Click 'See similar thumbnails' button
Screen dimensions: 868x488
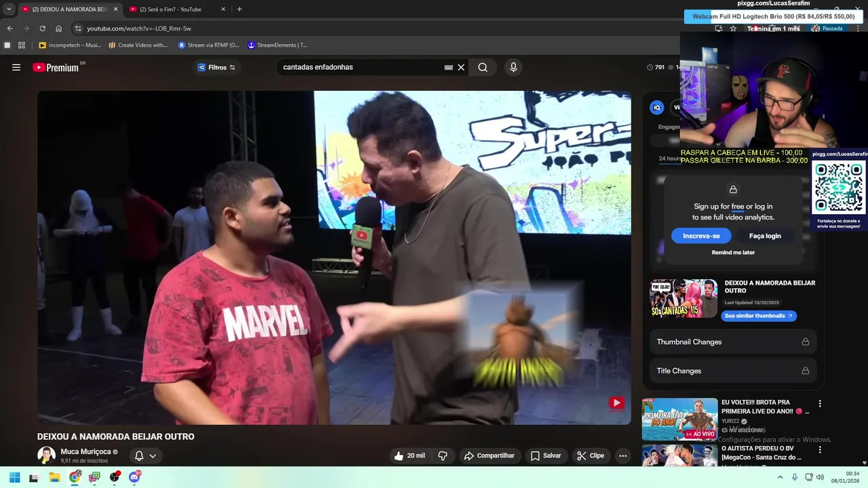759,316
